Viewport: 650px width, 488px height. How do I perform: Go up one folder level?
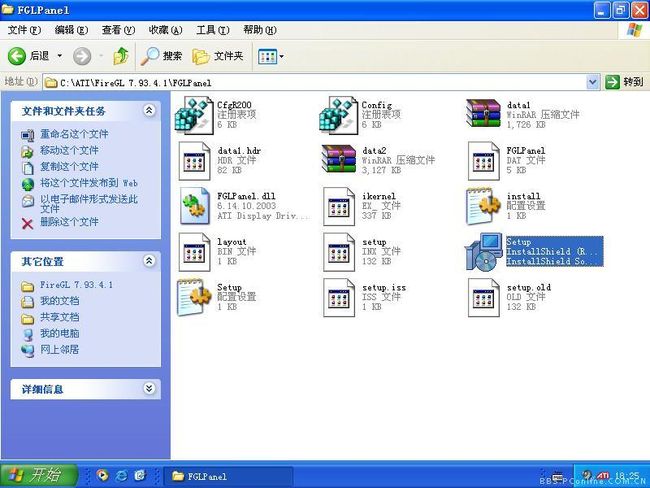point(121,56)
